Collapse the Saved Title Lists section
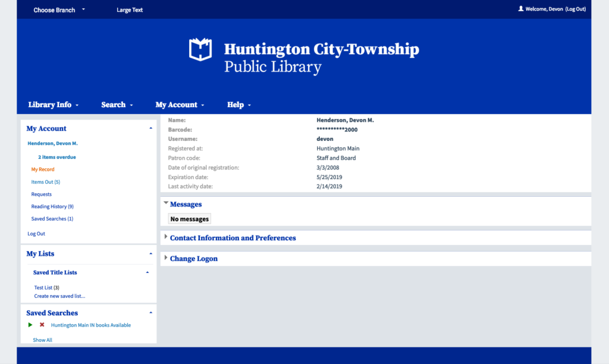The width and height of the screenshot is (609, 364). tap(147, 272)
